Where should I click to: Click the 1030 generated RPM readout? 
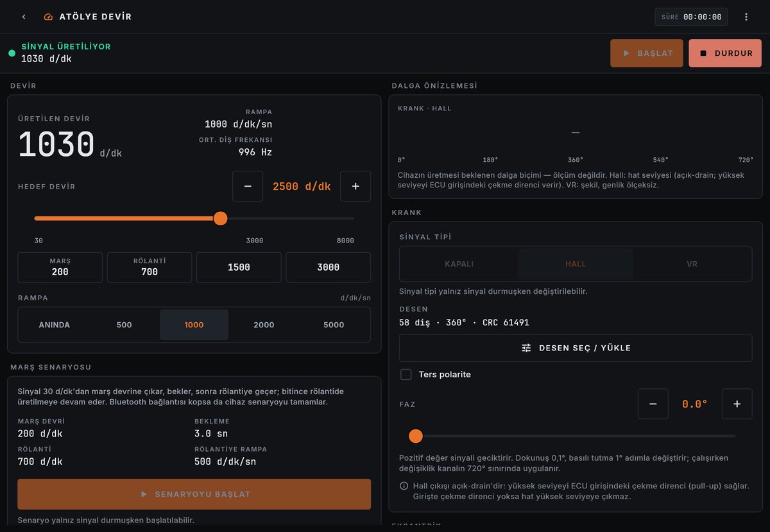click(x=56, y=144)
